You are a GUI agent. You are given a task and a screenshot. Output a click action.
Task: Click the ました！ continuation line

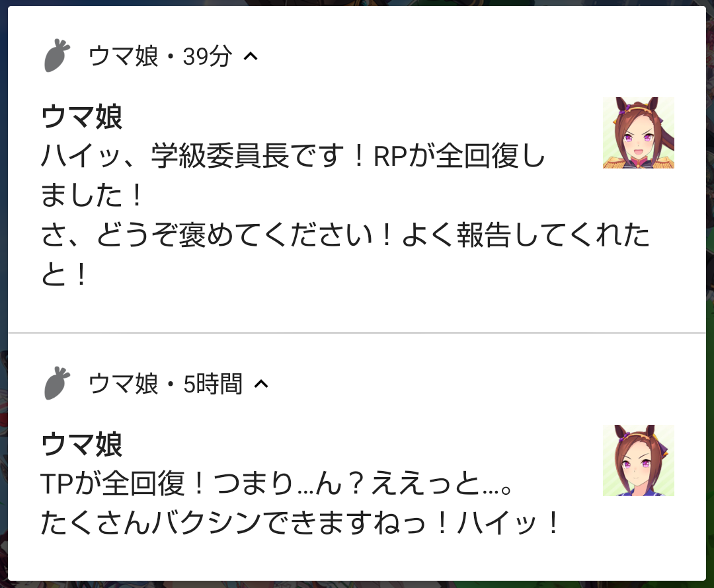coord(93,196)
